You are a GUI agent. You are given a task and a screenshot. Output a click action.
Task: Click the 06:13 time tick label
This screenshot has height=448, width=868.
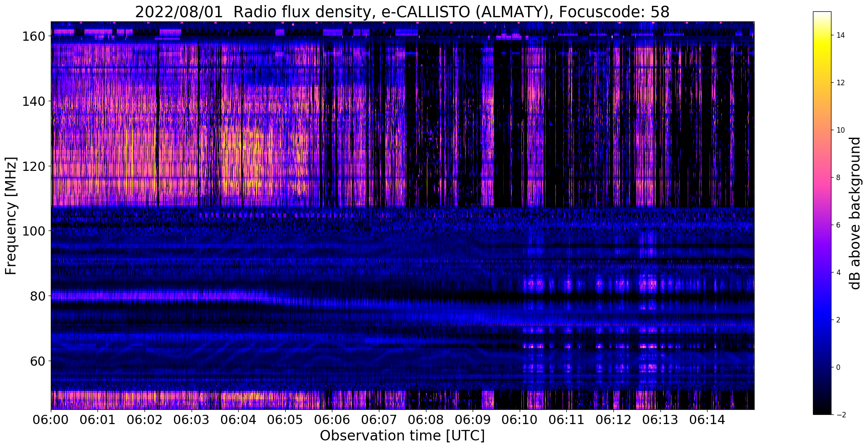click(660, 419)
